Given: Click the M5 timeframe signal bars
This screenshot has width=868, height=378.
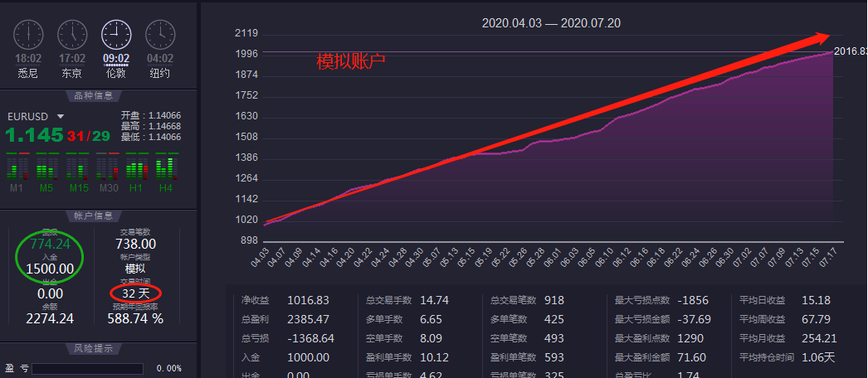Looking at the screenshot, I should (46, 168).
